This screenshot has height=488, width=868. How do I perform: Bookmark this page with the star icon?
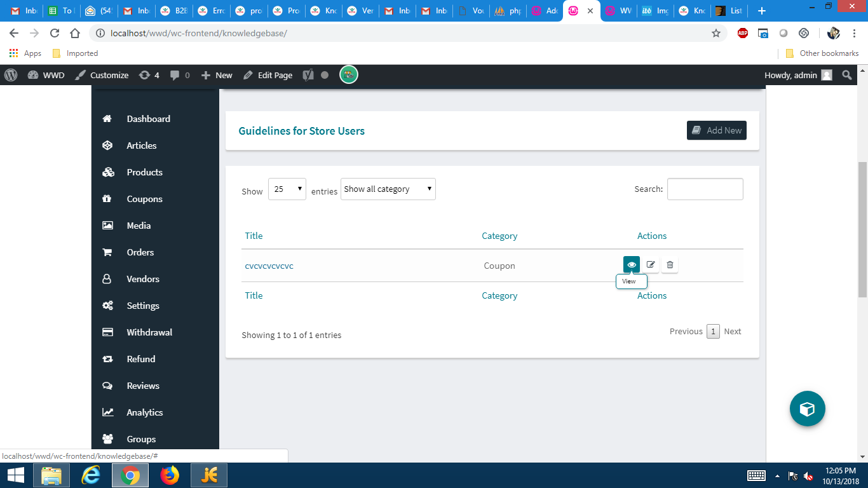(716, 33)
